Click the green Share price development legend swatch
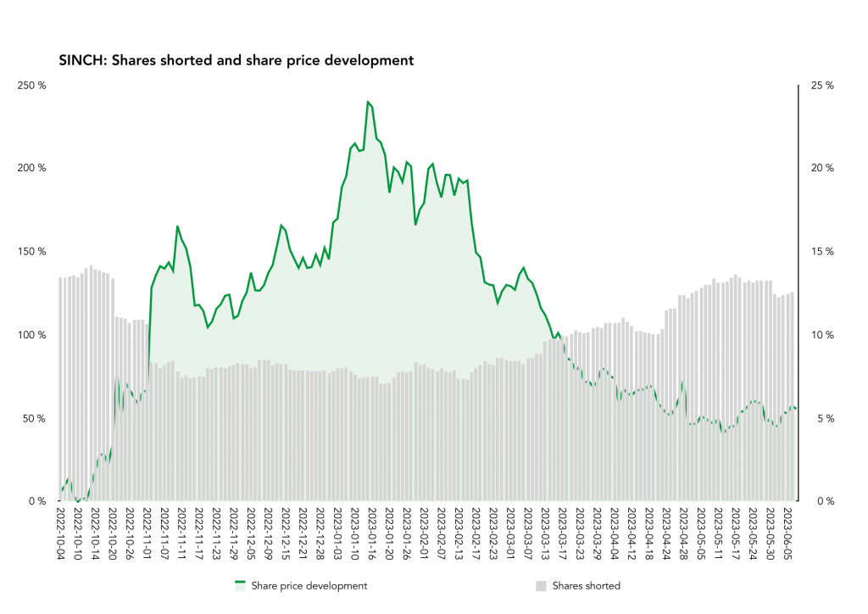 point(240,586)
